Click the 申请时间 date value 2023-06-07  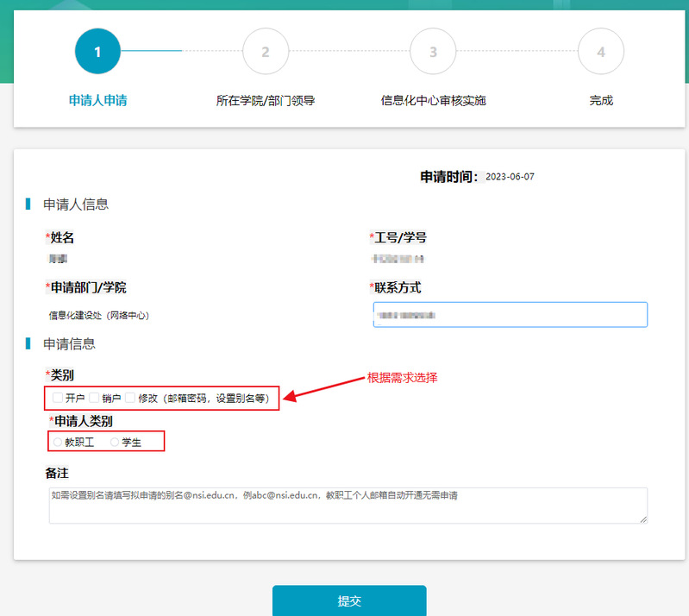(x=510, y=177)
